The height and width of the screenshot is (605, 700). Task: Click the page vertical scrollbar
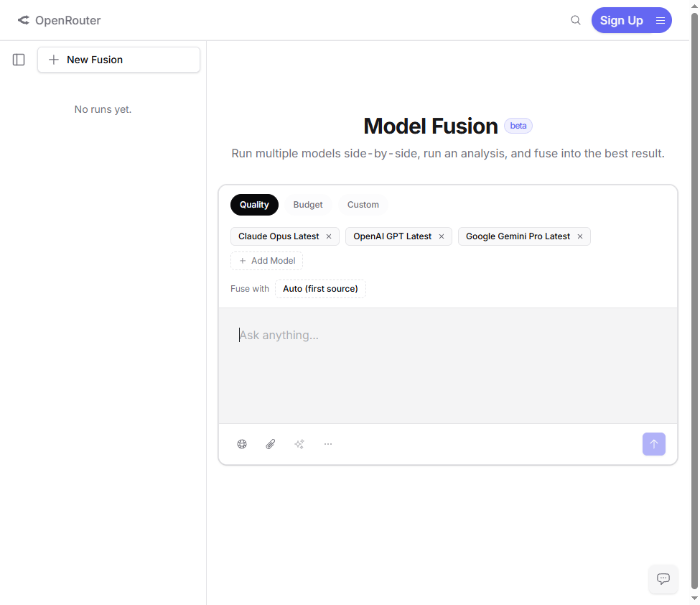coord(694,300)
